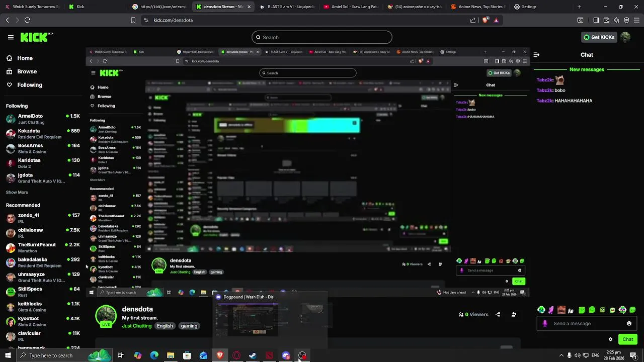Click the bookmark icon in address bar

[133, 20]
